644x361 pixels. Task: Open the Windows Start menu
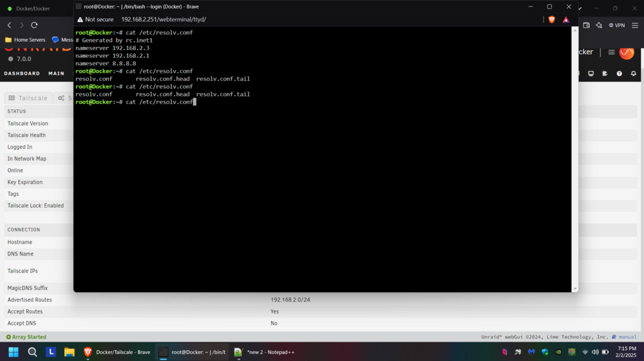(14, 352)
